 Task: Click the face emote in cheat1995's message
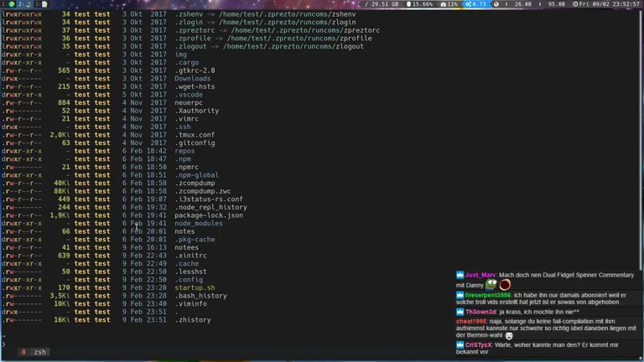tap(509, 336)
